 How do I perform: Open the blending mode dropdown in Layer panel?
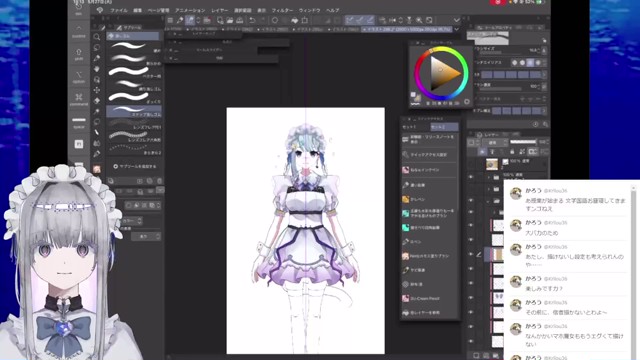[495, 142]
